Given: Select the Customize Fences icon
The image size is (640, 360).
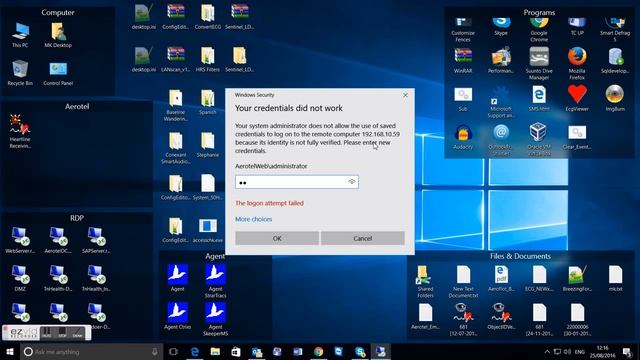Looking at the screenshot, I should [463, 30].
